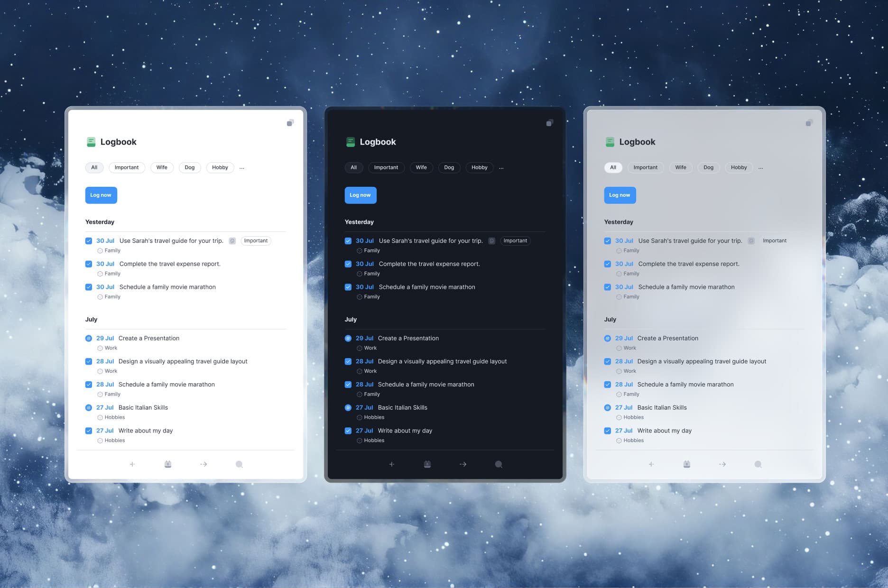Select Hobby filter tag in white window
Screen dimensions: 888x588
(x=220, y=167)
